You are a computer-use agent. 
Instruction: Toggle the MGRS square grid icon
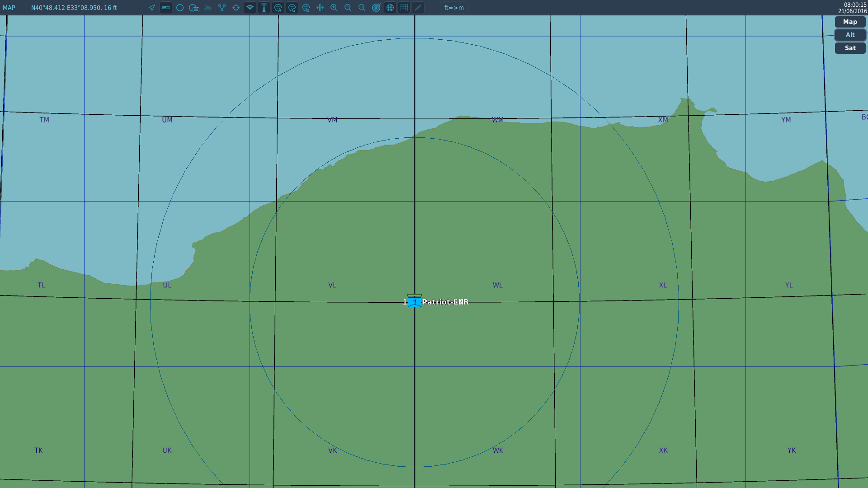(x=404, y=8)
